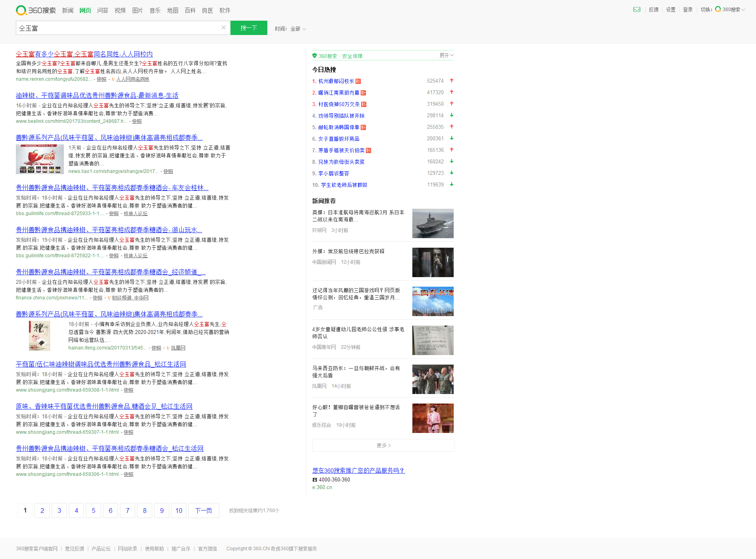Expand the 360搜索 安全保障 panel via 展开

pos(446,55)
